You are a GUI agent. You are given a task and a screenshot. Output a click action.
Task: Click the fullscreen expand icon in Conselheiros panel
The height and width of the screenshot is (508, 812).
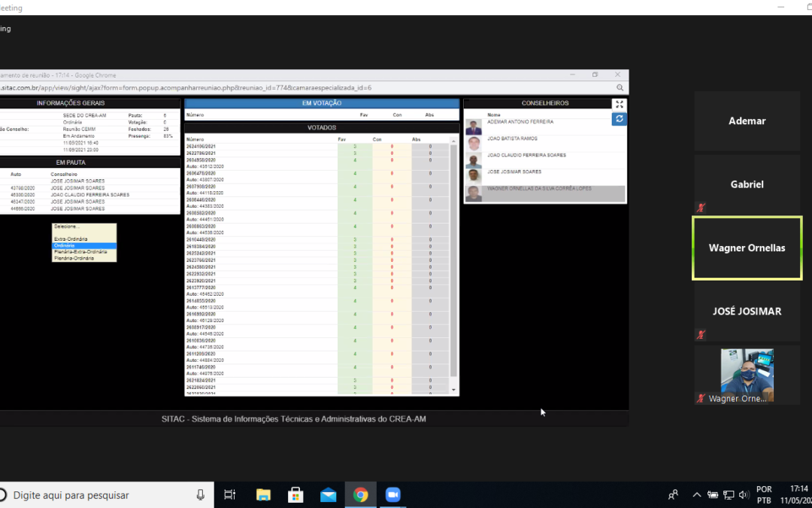[620, 104]
